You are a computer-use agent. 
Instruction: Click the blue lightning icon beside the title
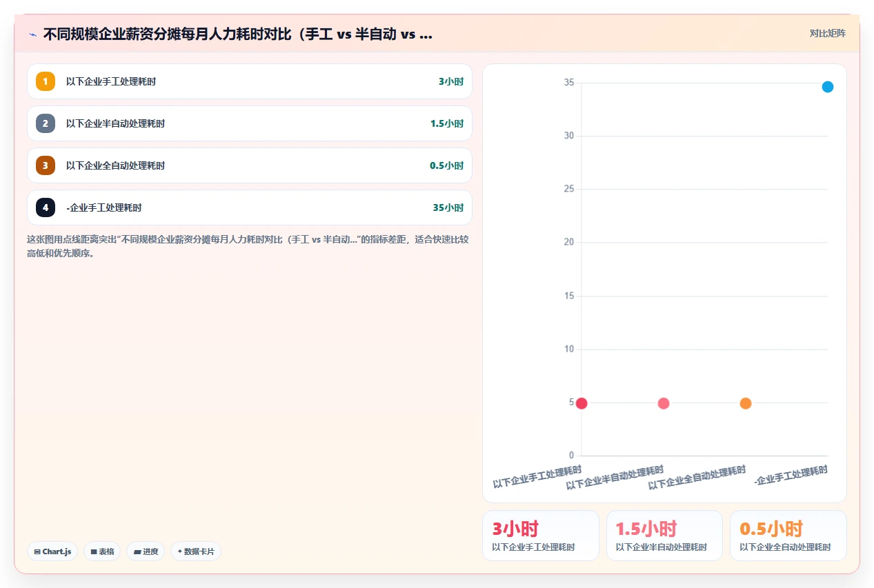(32, 34)
